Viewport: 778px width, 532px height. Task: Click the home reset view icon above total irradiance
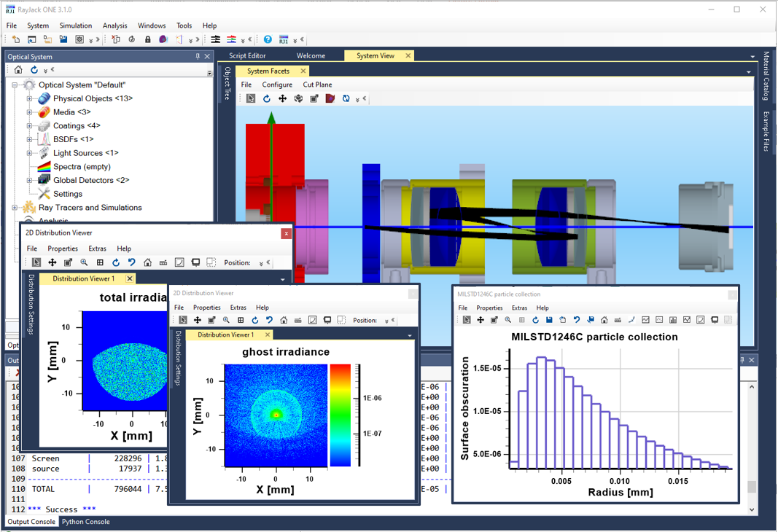pos(148,262)
